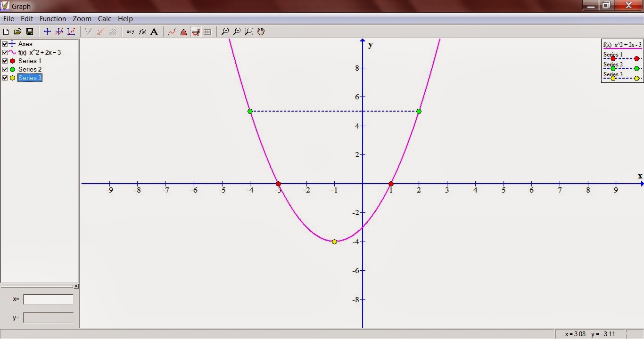Click the y= output field

tap(49, 318)
